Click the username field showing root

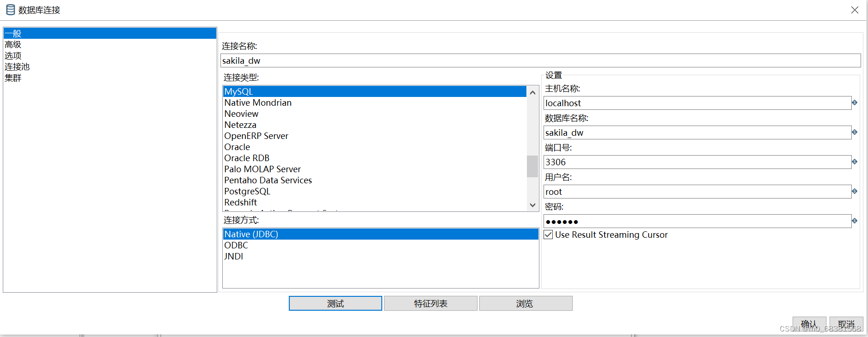coord(697,192)
